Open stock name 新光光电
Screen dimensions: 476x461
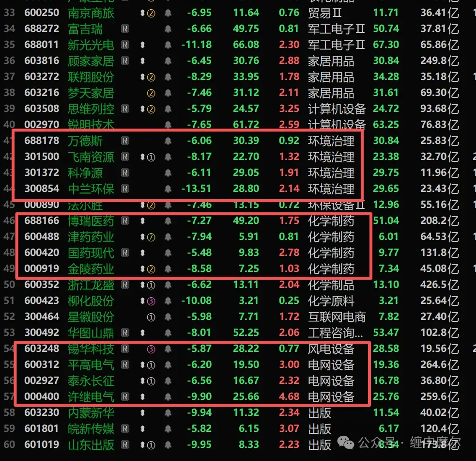point(91,45)
